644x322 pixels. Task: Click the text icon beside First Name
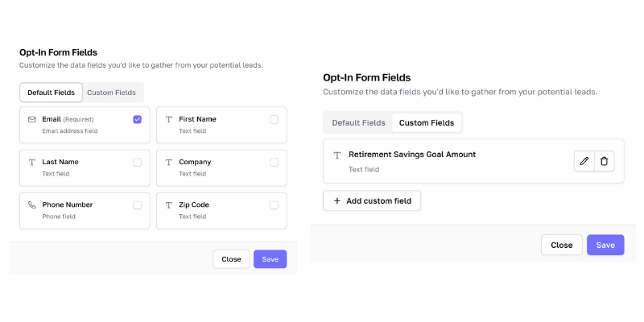pyautogui.click(x=169, y=119)
